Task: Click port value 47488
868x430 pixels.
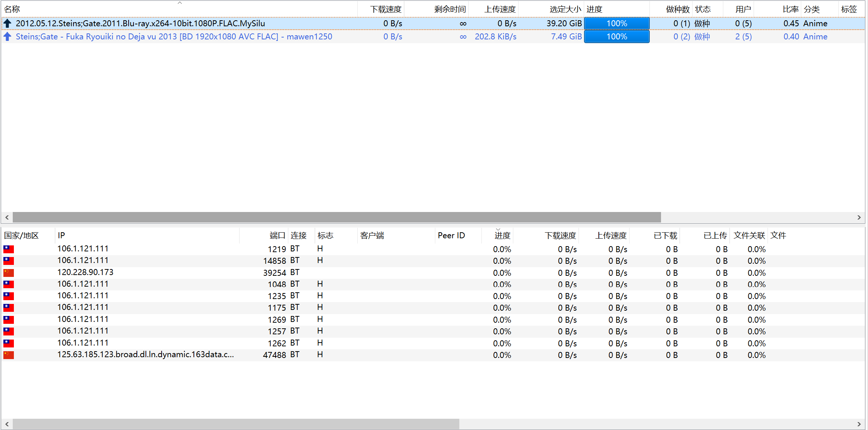Action: pos(274,355)
